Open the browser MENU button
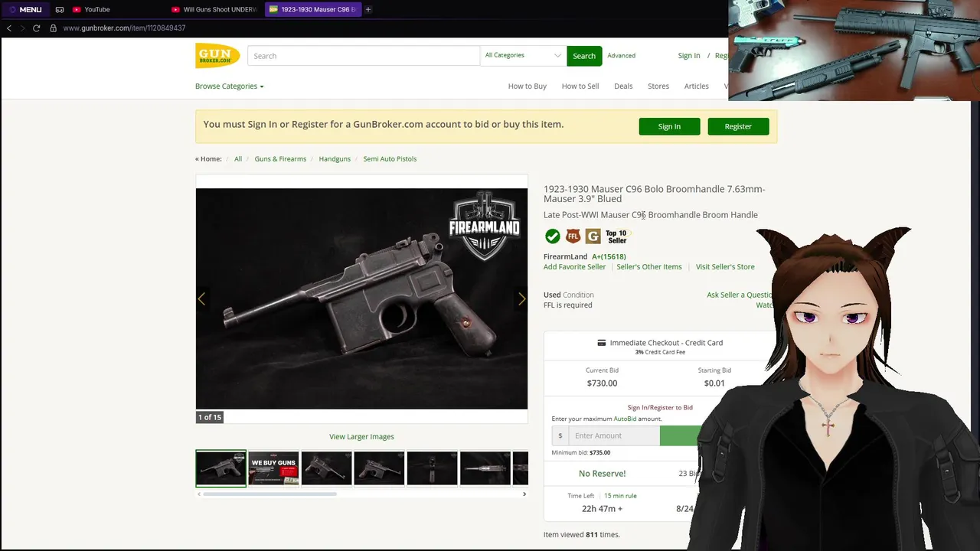 coord(25,9)
